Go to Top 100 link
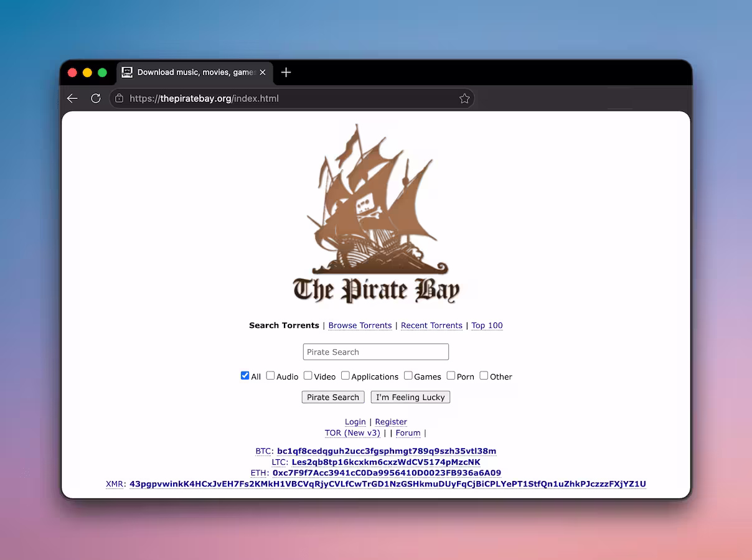 tap(487, 325)
